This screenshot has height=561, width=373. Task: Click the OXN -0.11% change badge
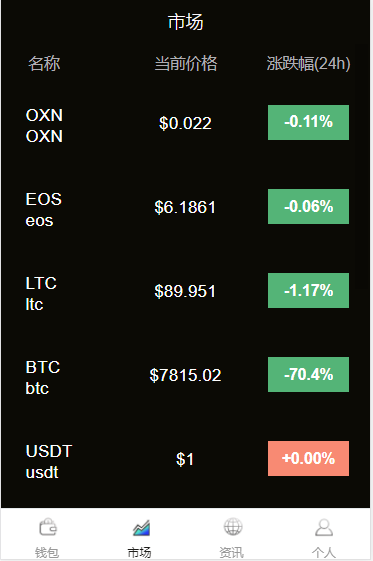pos(308,122)
